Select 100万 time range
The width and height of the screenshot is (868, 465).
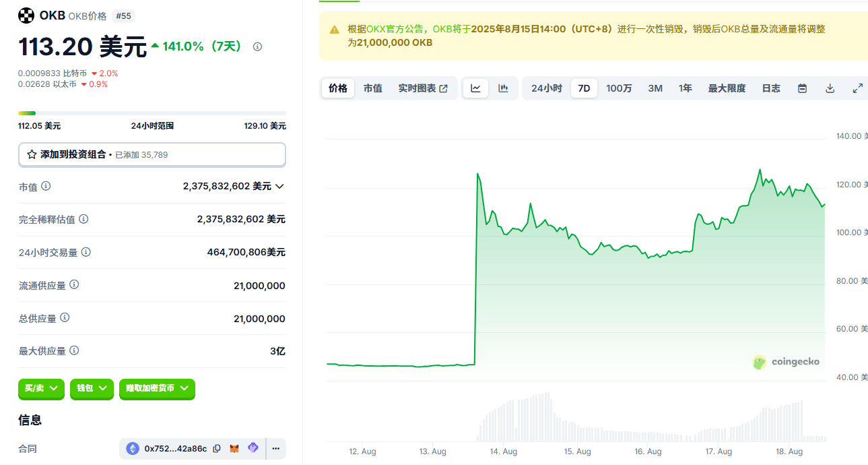click(619, 88)
